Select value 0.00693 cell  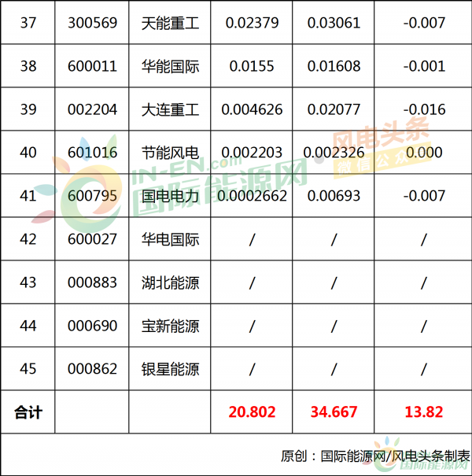(334, 196)
